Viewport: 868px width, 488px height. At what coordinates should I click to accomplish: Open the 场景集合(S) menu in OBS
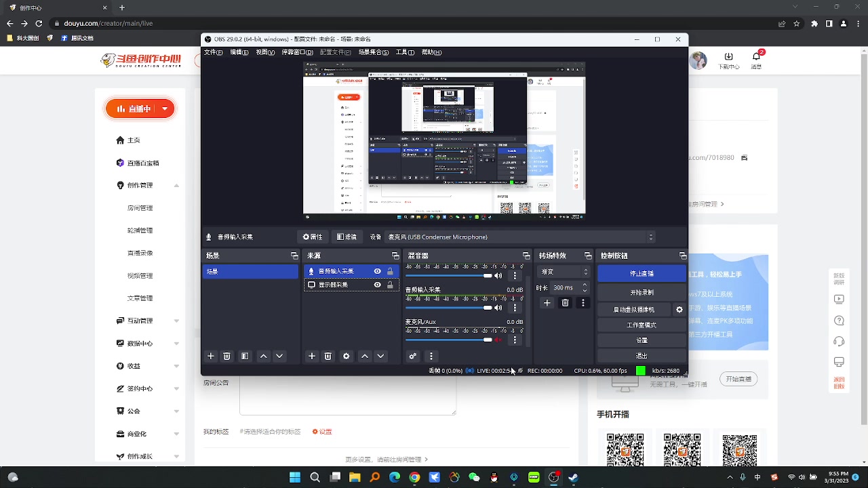[374, 52]
